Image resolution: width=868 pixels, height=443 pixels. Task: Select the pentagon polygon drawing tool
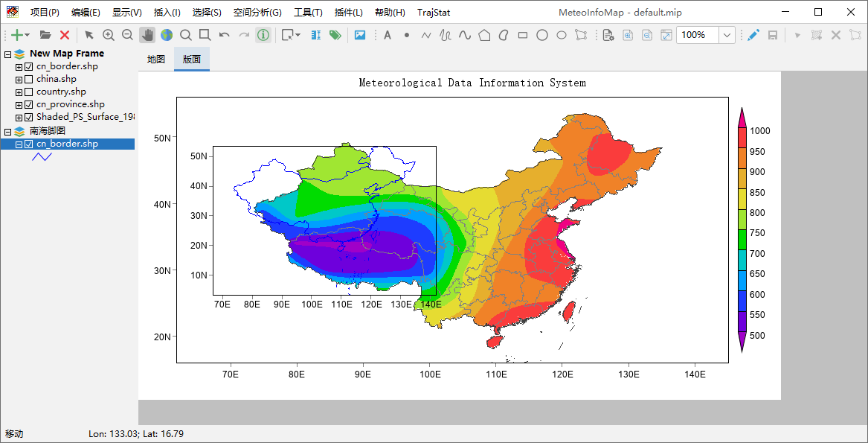pos(484,35)
